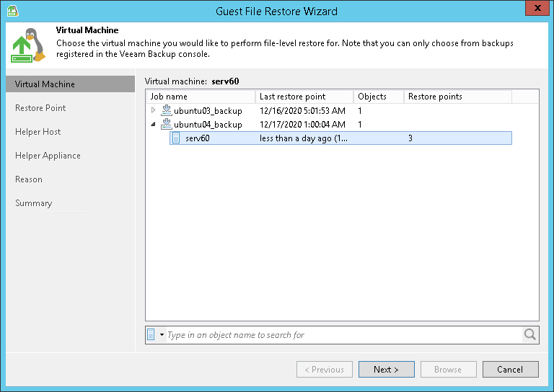
Task: Click the < Previous button
Action: pos(325,370)
